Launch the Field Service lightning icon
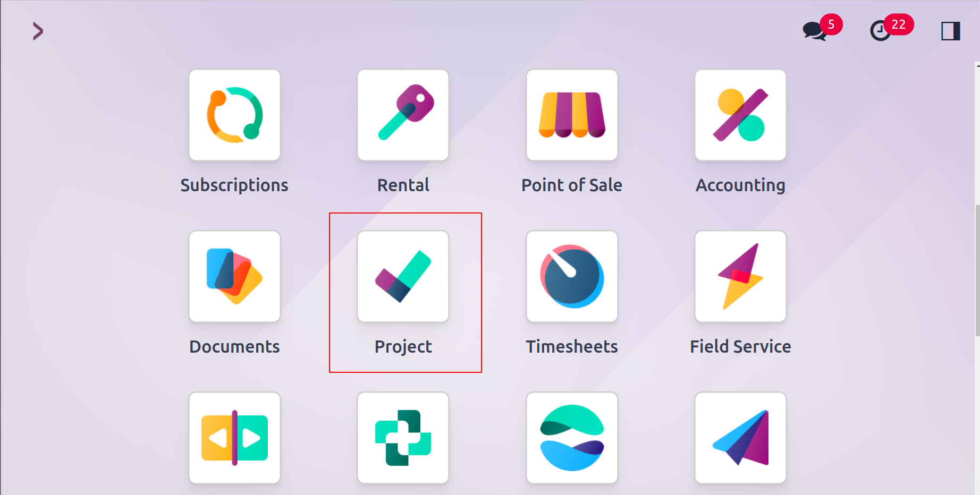980x495 pixels. point(740,276)
